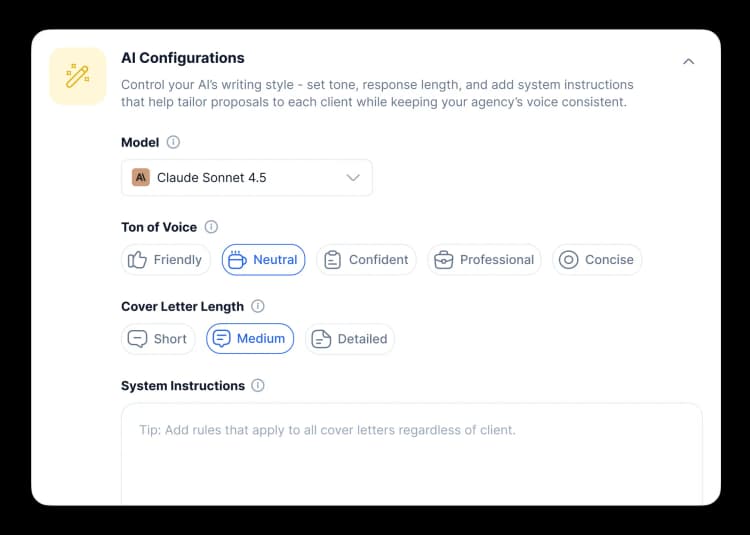750x535 pixels.
Task: Click the Neutral tone button
Action: click(263, 260)
